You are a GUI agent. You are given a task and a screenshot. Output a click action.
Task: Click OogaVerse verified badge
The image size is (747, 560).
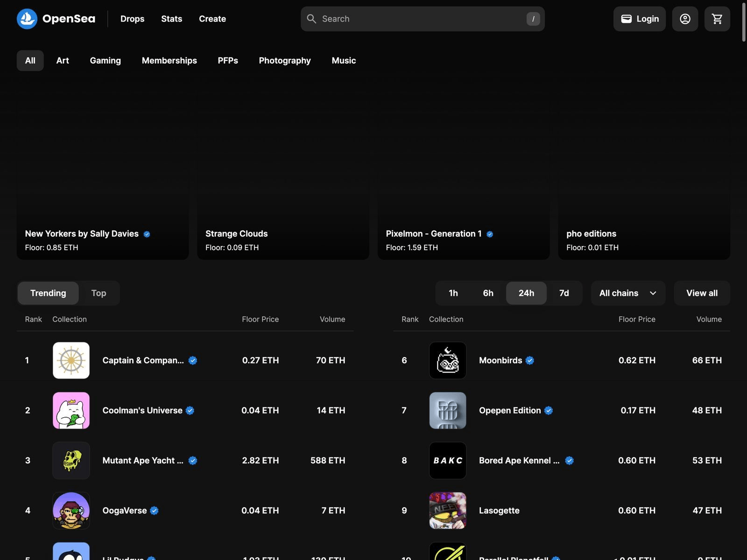tap(155, 511)
